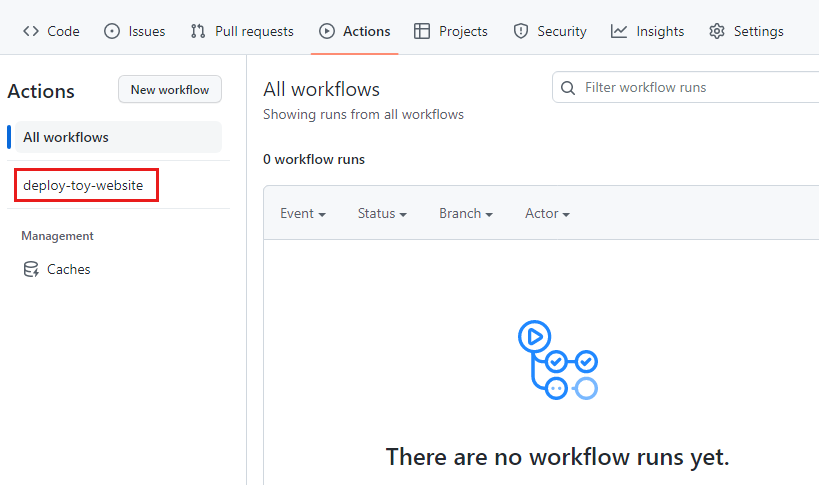Switch to the Projects tab
The width and height of the screenshot is (819, 485).
coord(450,31)
